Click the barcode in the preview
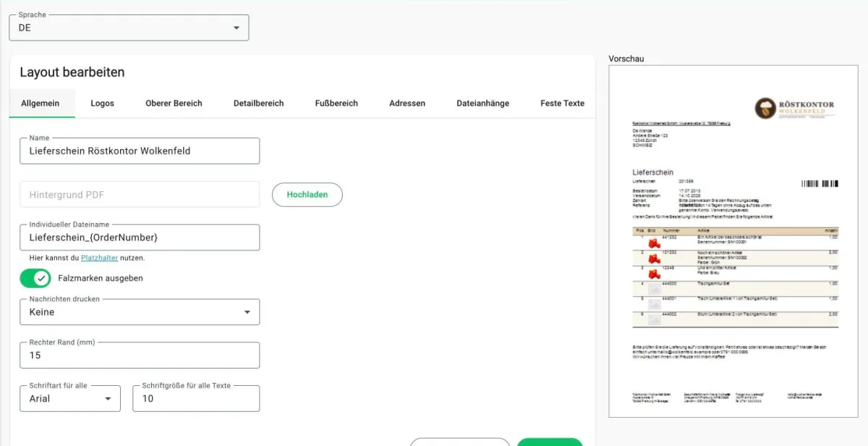 (x=820, y=184)
